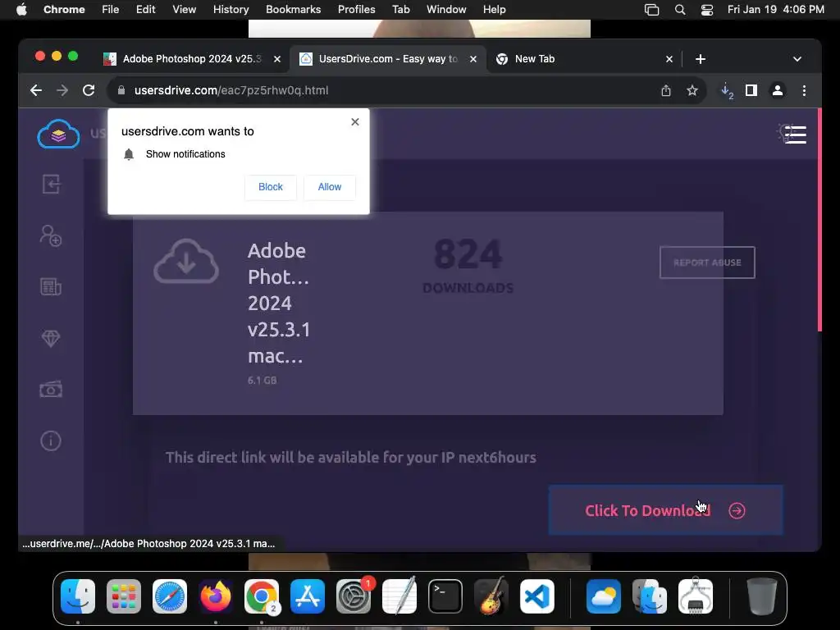Open Launchpad from the Dock
This screenshot has width=840, height=630.
pos(124,596)
